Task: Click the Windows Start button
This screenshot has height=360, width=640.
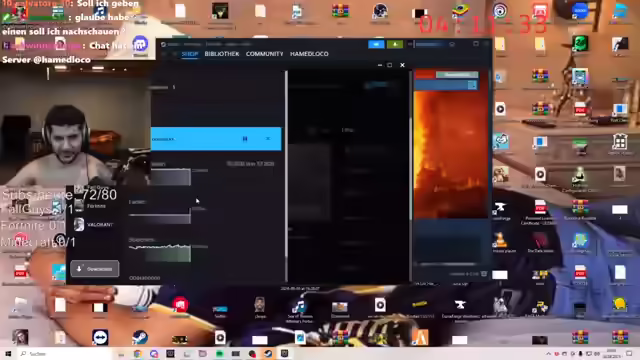Action: (8, 354)
